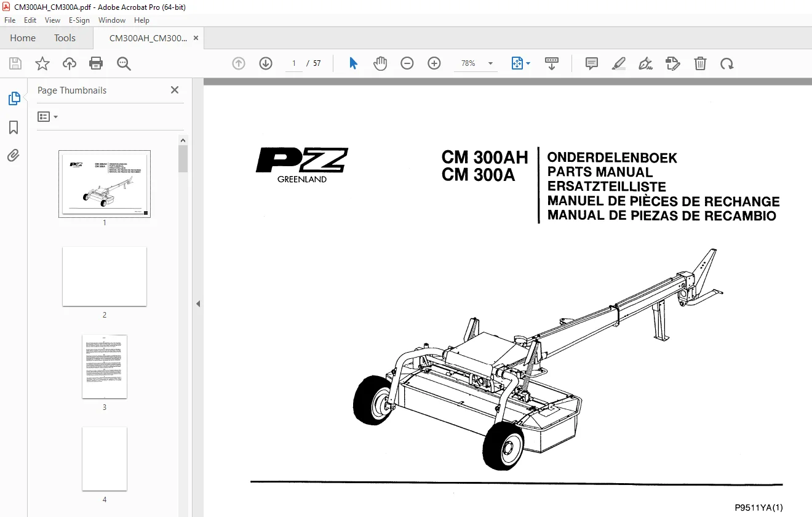This screenshot has width=812, height=517.
Task: Switch to the Tools tab
Action: 65,38
